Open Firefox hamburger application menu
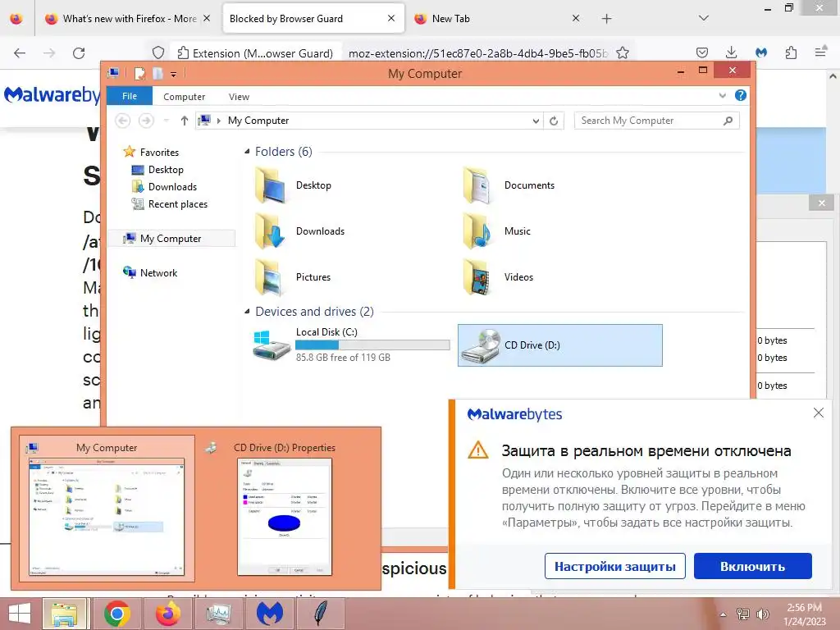The image size is (840, 630). click(820, 52)
